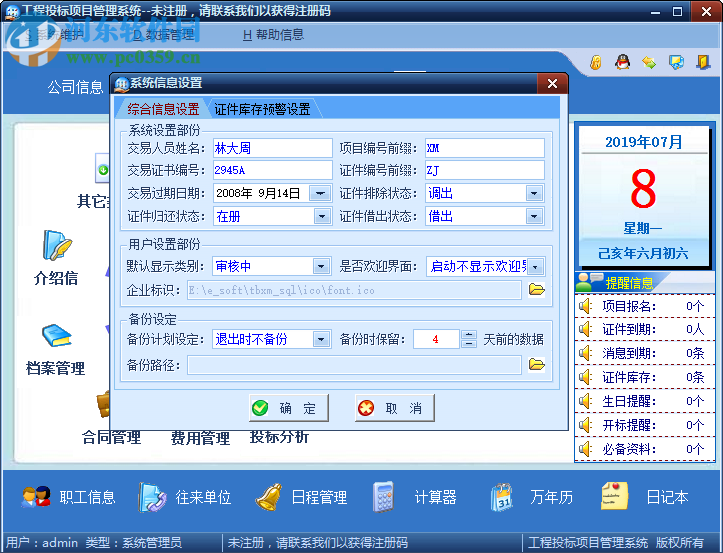This screenshot has height=553, width=723.
Task: Launch the 计算器 calculator icon
Action: 383,497
